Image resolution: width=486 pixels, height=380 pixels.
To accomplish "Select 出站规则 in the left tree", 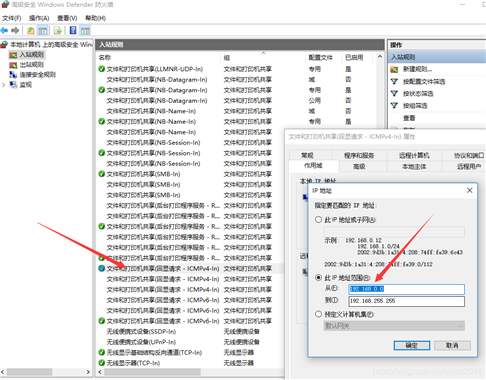I will click(31, 65).
